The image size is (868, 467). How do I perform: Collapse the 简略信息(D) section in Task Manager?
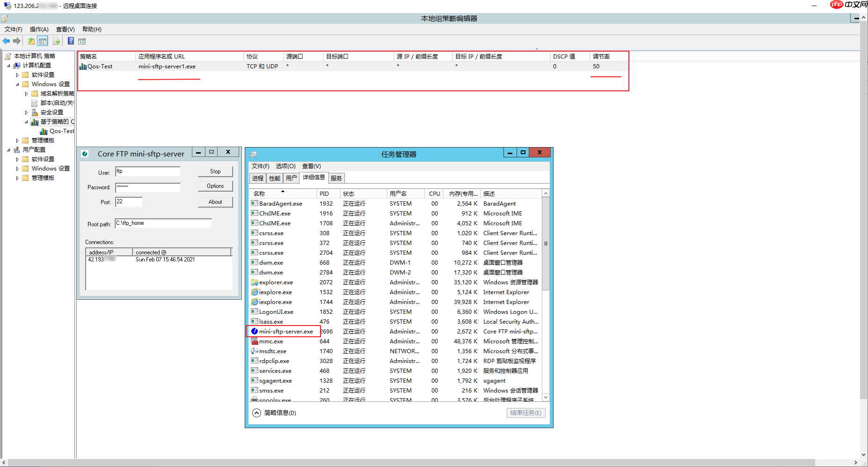(256, 413)
